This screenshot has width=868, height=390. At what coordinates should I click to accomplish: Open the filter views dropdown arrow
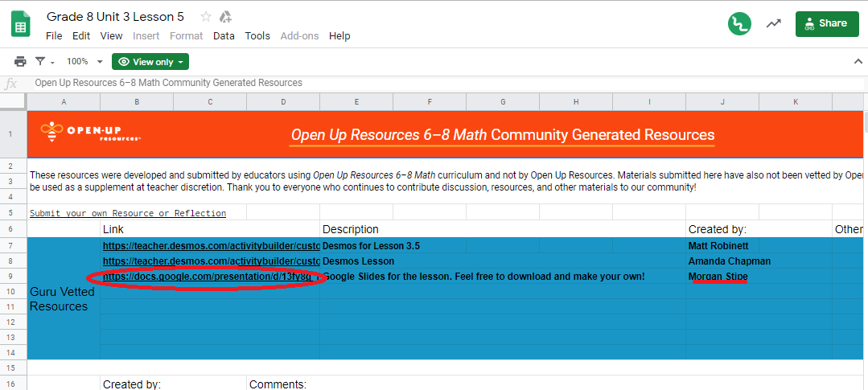pos(52,63)
